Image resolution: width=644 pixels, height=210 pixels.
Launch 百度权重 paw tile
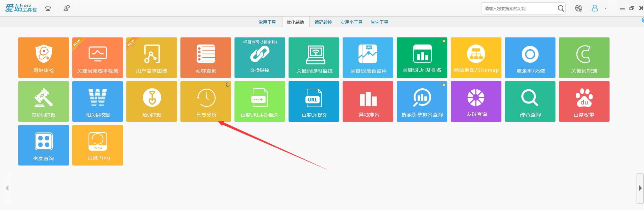click(x=584, y=101)
